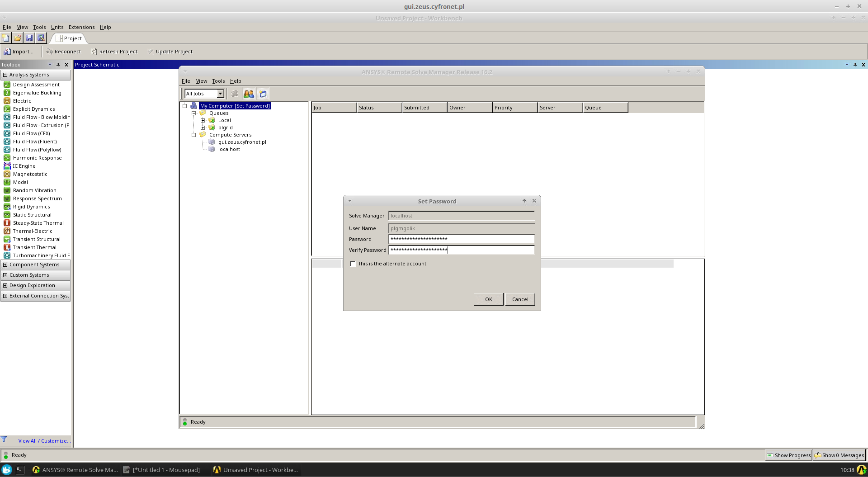The height and width of the screenshot is (477, 868).
Task: Select gui.zeus.cyfronet.pl compute server
Action: tap(242, 142)
